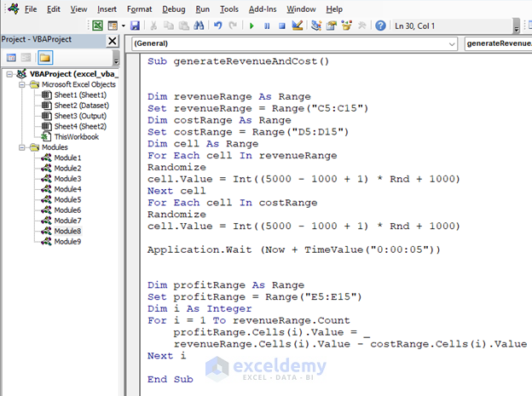Click the Cut scissors icon
This screenshot has height=396, width=532.
[x=153, y=26]
